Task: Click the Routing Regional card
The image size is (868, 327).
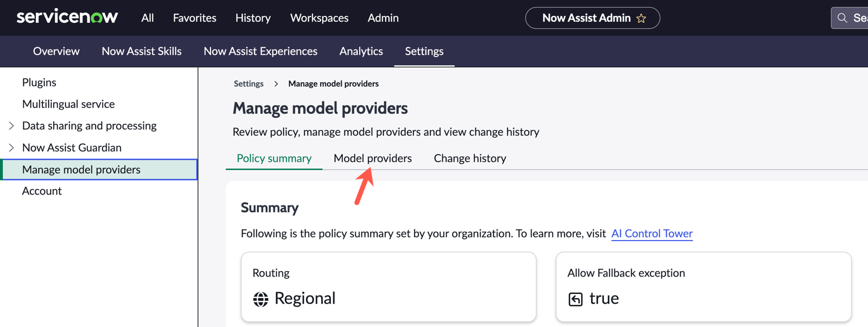Action: pyautogui.click(x=388, y=287)
